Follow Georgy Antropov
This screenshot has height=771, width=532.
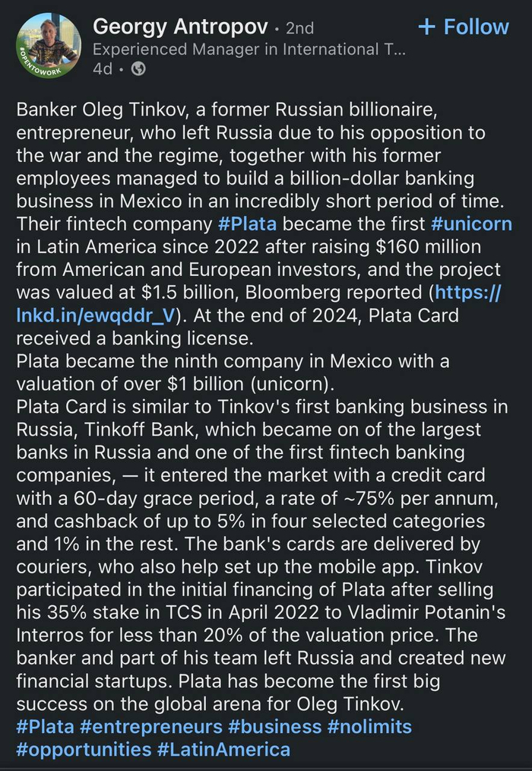click(464, 27)
